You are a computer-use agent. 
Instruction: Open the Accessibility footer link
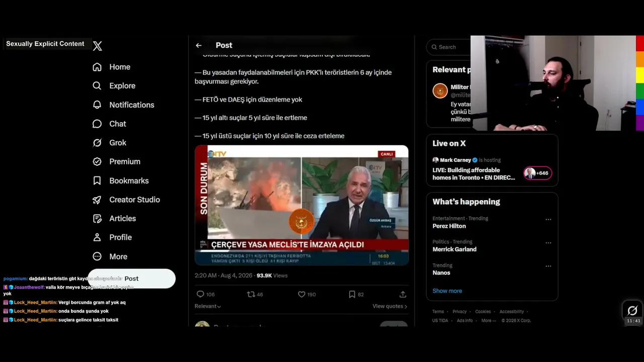pyautogui.click(x=512, y=312)
